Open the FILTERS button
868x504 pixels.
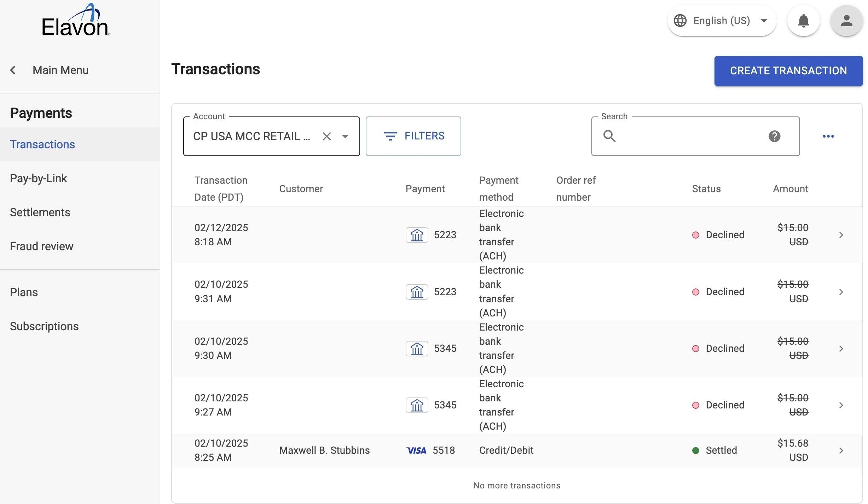click(413, 136)
